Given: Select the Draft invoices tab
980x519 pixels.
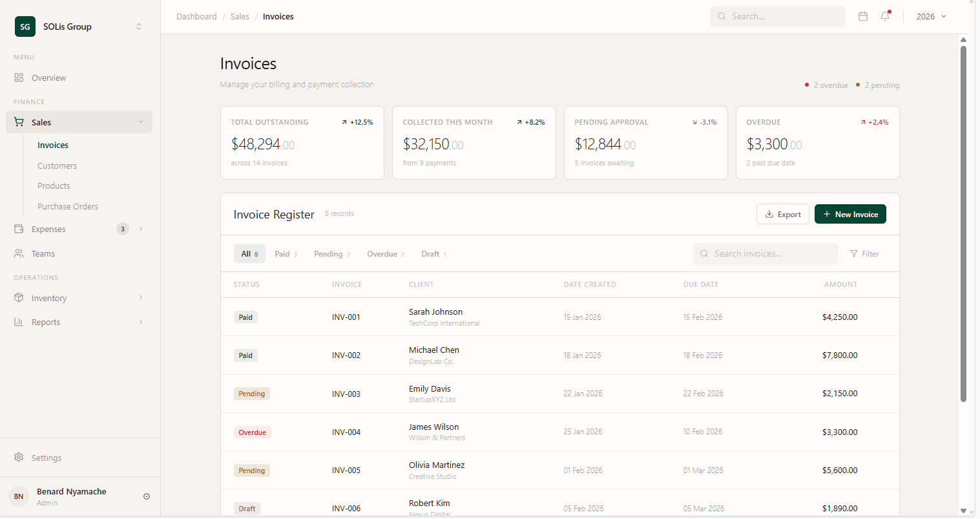Looking at the screenshot, I should coord(433,253).
